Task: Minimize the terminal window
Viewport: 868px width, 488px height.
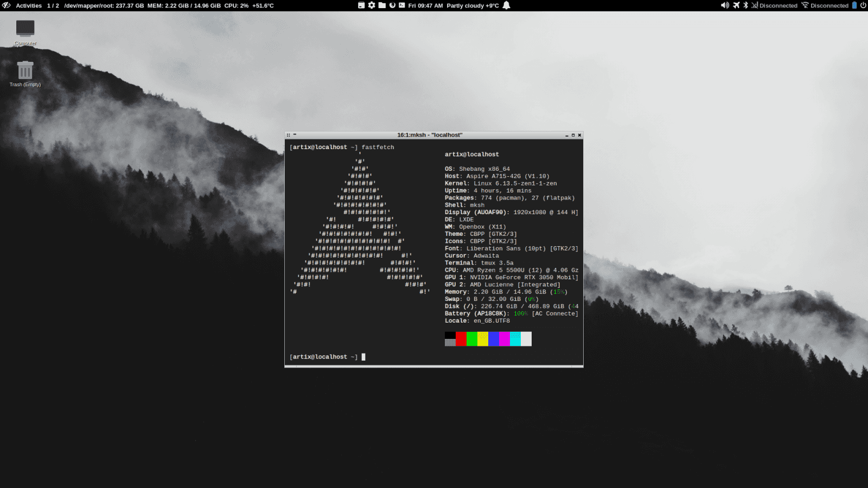Action: pyautogui.click(x=567, y=135)
